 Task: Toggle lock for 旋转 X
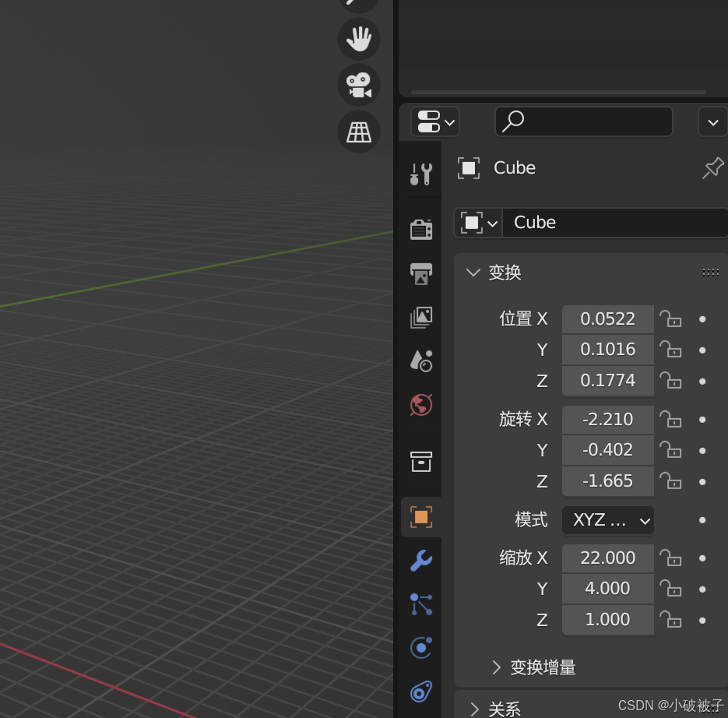tap(671, 420)
